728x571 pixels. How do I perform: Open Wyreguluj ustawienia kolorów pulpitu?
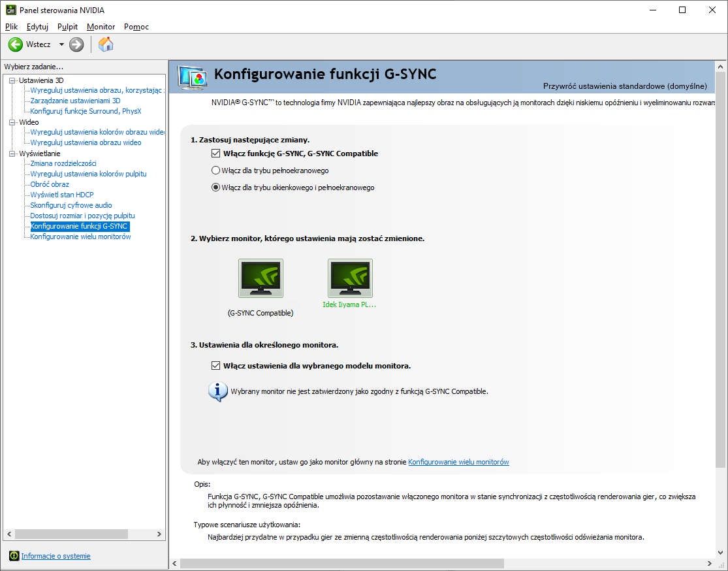point(88,174)
